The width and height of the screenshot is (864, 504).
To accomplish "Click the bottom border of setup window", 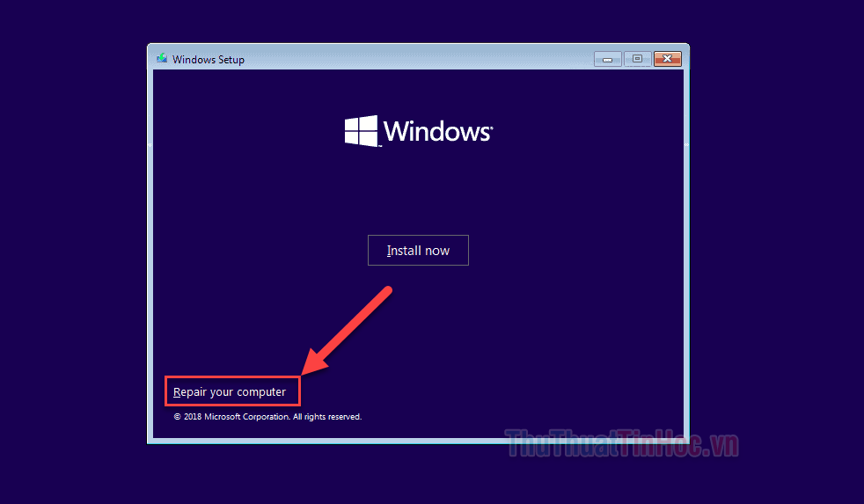I will tap(418, 441).
